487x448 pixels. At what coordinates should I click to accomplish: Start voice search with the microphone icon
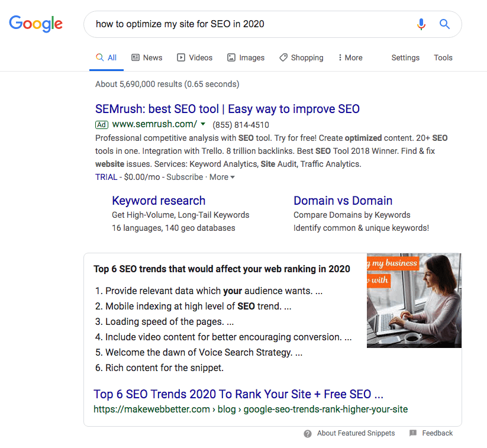coord(421,24)
